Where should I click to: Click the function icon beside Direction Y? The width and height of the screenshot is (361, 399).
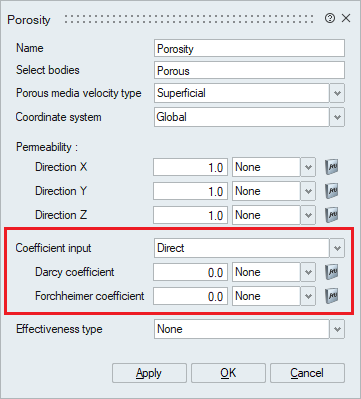click(332, 191)
